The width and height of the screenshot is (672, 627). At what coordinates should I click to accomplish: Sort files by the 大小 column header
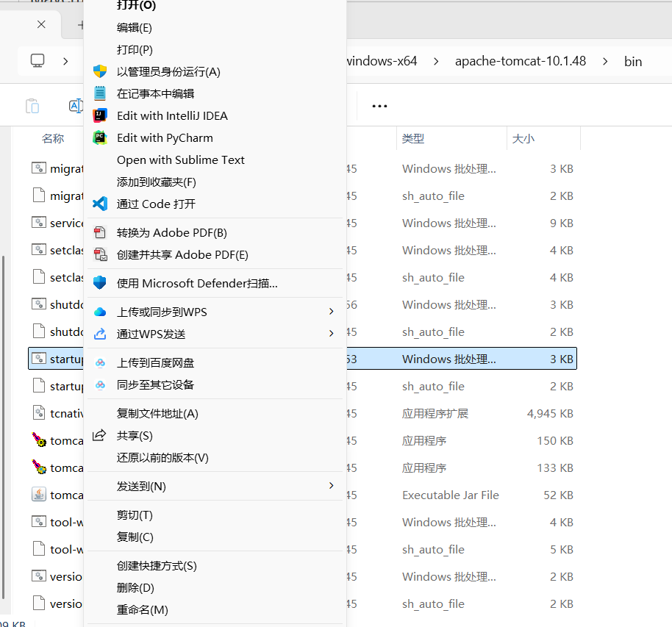[x=523, y=138]
